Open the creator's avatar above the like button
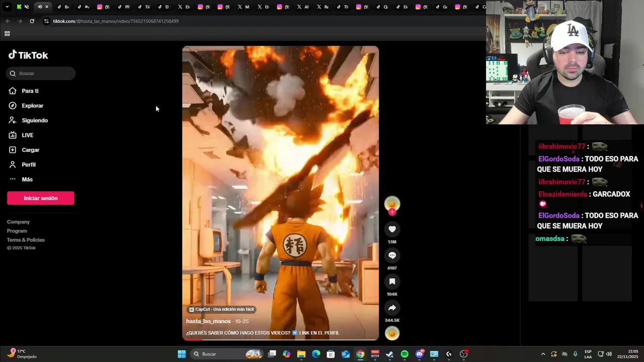Viewport: 644px width, 362px height. tap(392, 204)
